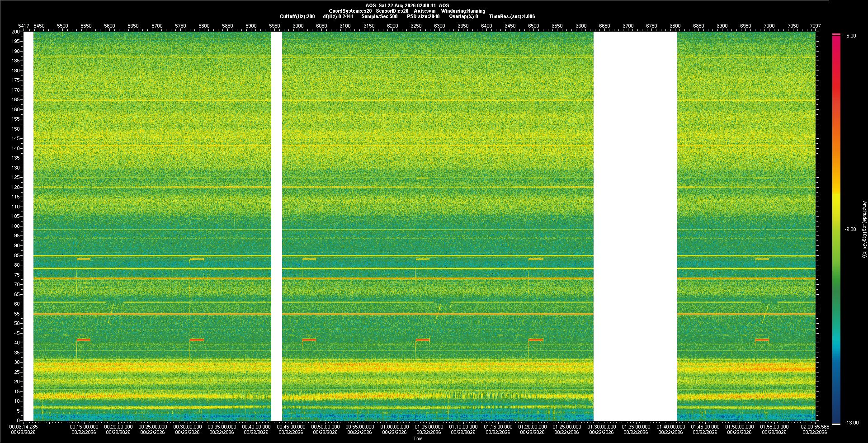This screenshot has height=443, width=868.
Task: Select the "00:15:00.000" time label
Action: 84,426
